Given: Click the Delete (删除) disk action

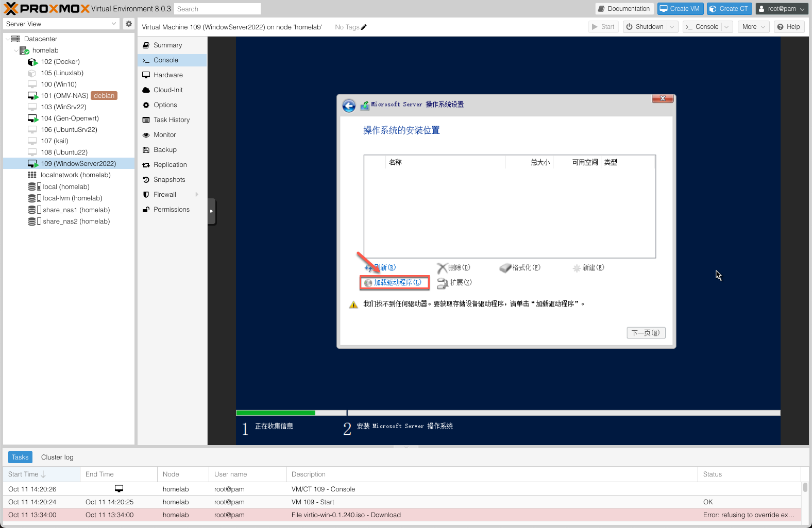Looking at the screenshot, I should [453, 268].
